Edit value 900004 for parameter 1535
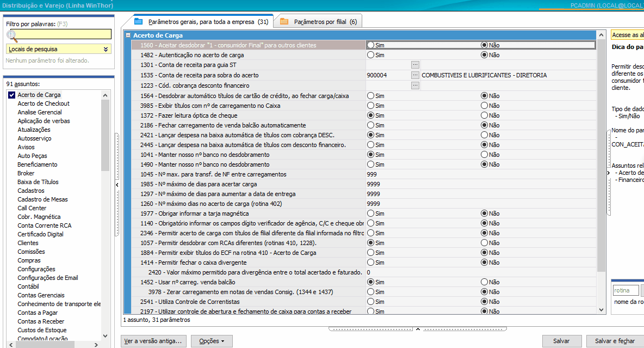This screenshot has height=348, width=644. click(x=388, y=75)
